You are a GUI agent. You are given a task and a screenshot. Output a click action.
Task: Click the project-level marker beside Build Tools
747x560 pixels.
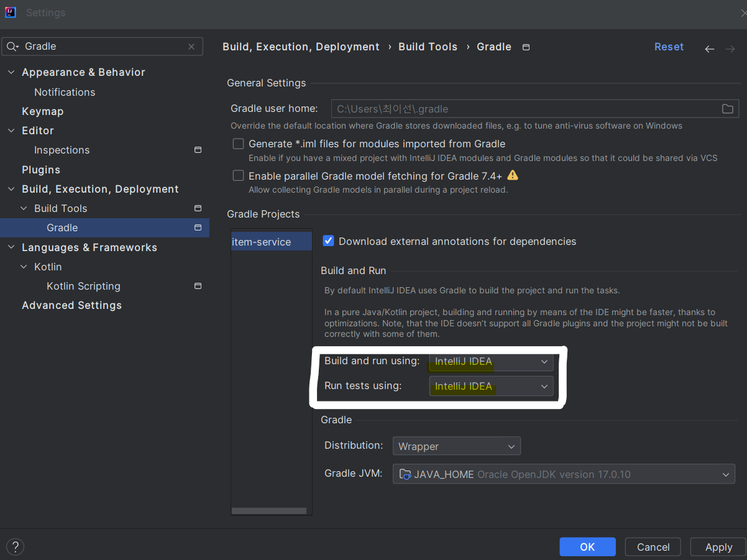[x=198, y=208]
